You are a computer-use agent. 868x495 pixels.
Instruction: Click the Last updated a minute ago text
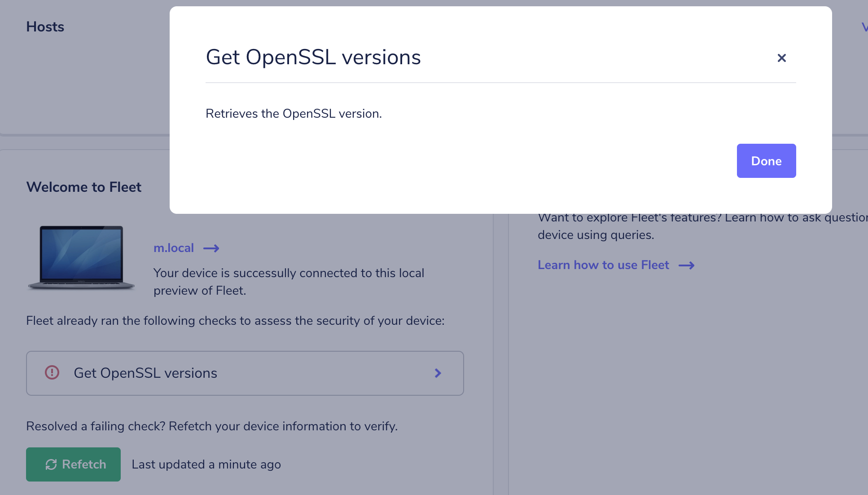(x=206, y=464)
